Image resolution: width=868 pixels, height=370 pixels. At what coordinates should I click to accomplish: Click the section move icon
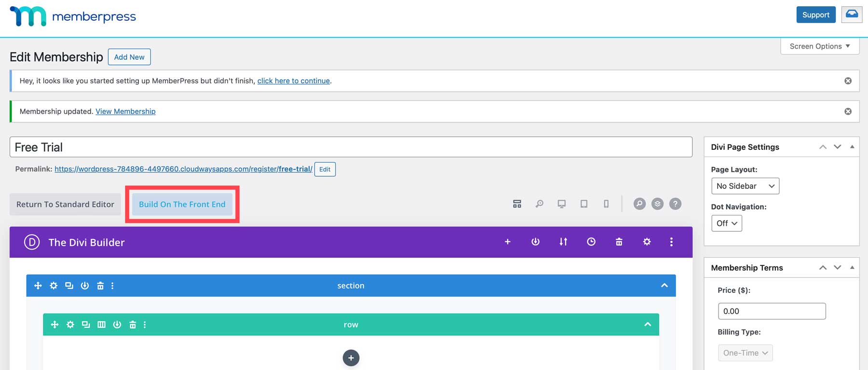38,286
